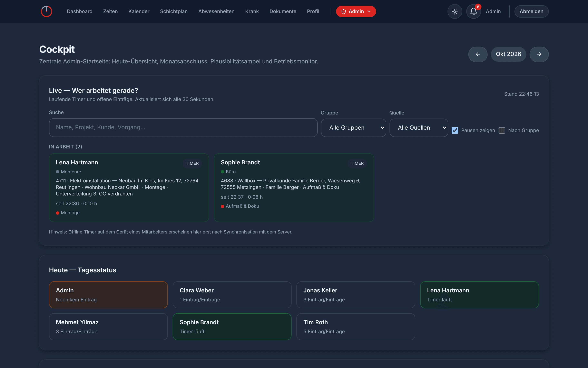Click the TIMER badge on Lena Hartmann
The image size is (588, 368).
tap(192, 163)
